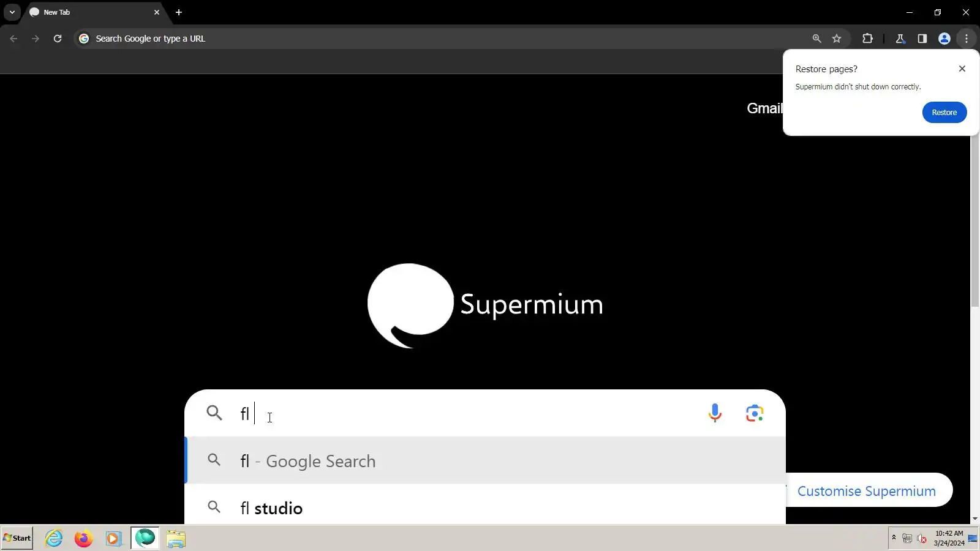Open the profile avatar menu
The image size is (980, 551).
click(x=944, y=39)
